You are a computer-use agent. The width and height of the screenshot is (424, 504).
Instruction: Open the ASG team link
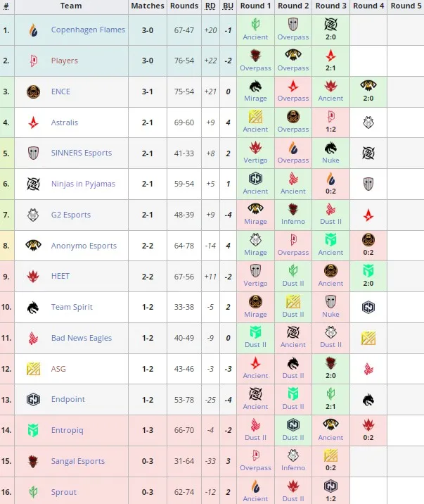(x=58, y=369)
